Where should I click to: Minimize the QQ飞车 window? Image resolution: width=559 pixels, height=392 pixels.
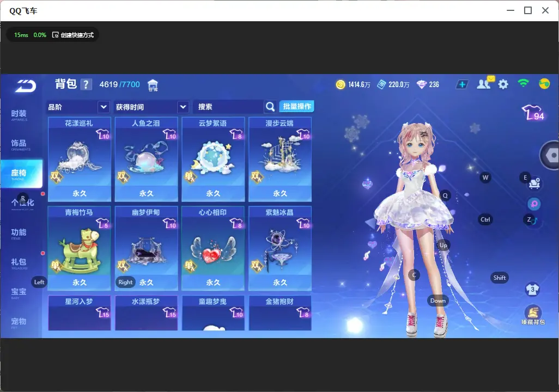[511, 11]
